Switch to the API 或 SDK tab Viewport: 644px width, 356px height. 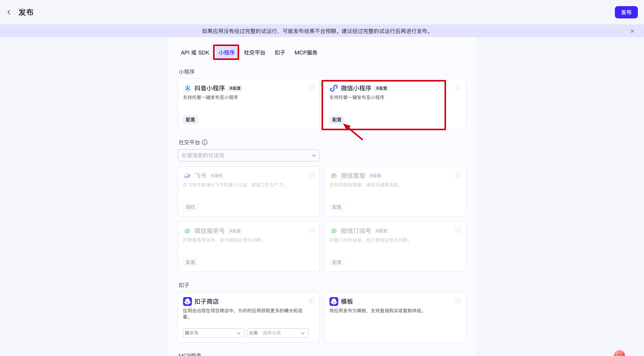195,53
